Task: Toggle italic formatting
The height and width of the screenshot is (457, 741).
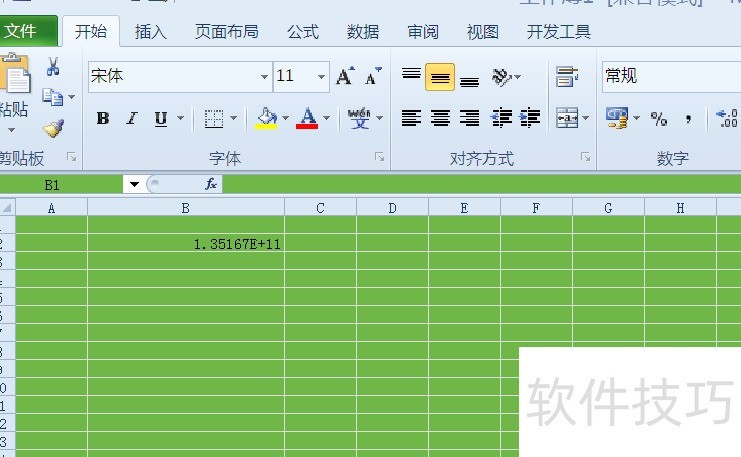Action: (132, 118)
